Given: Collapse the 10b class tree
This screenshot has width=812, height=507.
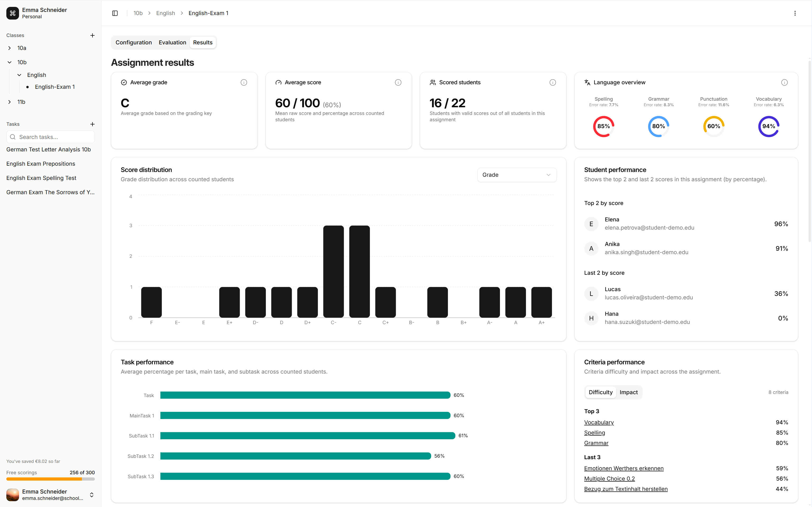Looking at the screenshot, I should pos(9,62).
